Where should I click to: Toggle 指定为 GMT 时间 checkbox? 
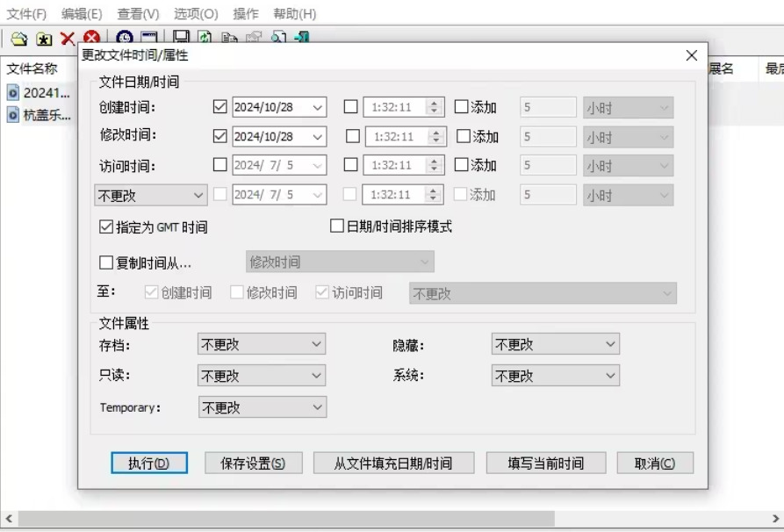tap(106, 227)
